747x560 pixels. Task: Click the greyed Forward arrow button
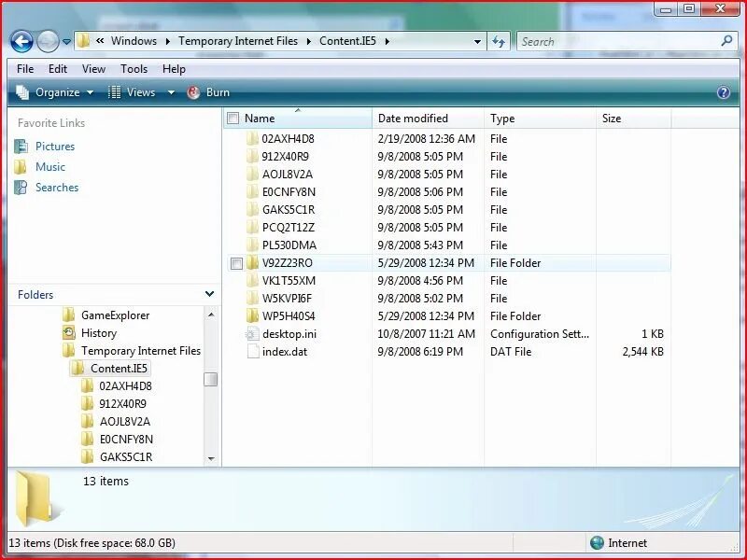tap(48, 41)
